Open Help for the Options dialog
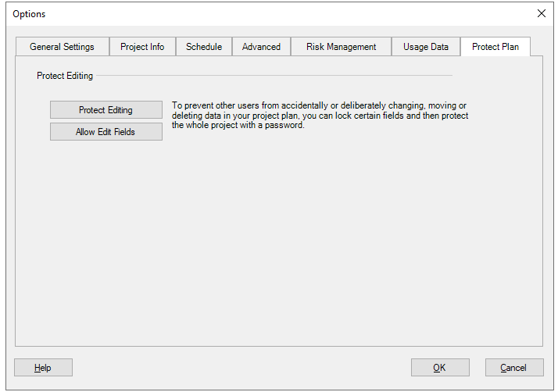The image size is (558, 392). point(43,368)
